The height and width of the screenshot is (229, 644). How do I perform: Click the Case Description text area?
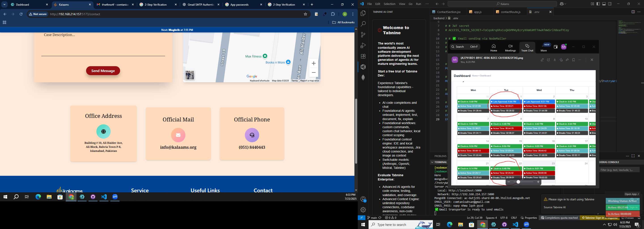[x=103, y=44]
